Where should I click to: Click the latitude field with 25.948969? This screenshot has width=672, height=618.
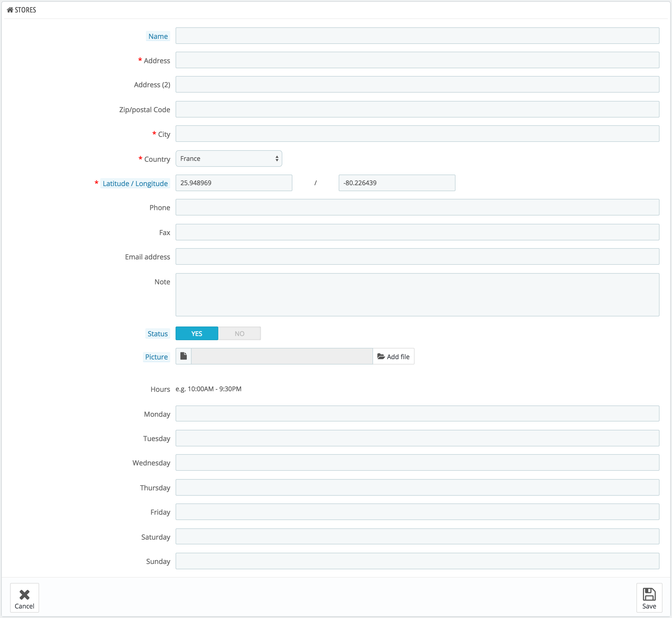[234, 183]
